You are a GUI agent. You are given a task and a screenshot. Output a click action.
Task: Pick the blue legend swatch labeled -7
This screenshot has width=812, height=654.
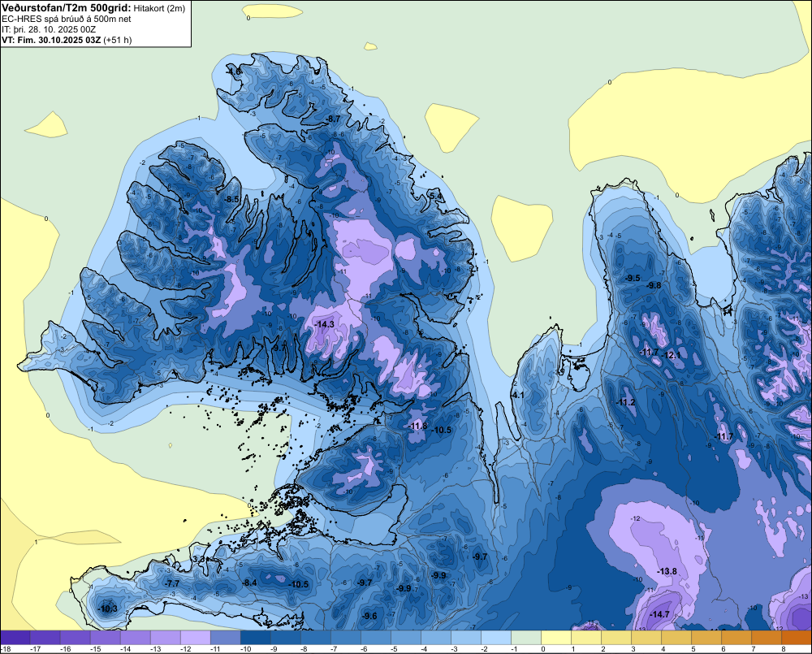coord(345,638)
